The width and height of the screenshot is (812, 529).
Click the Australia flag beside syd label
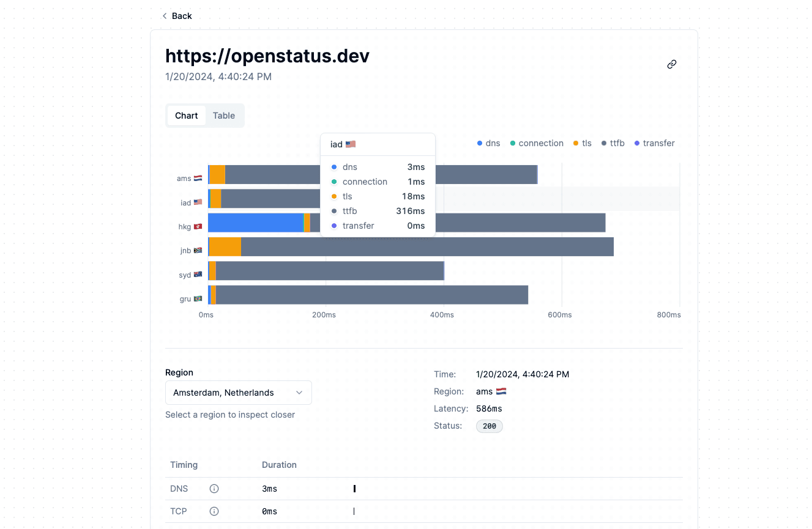click(x=198, y=275)
